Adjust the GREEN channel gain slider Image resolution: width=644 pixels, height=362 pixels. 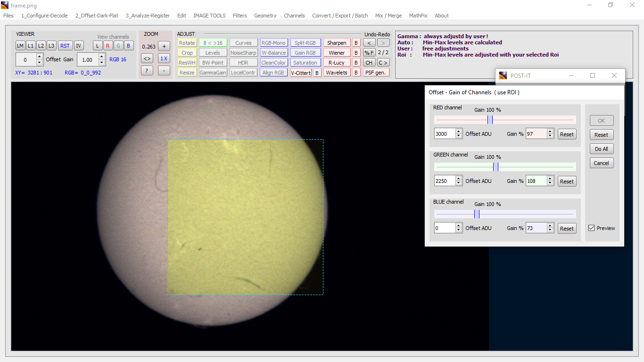pyautogui.click(x=505, y=167)
